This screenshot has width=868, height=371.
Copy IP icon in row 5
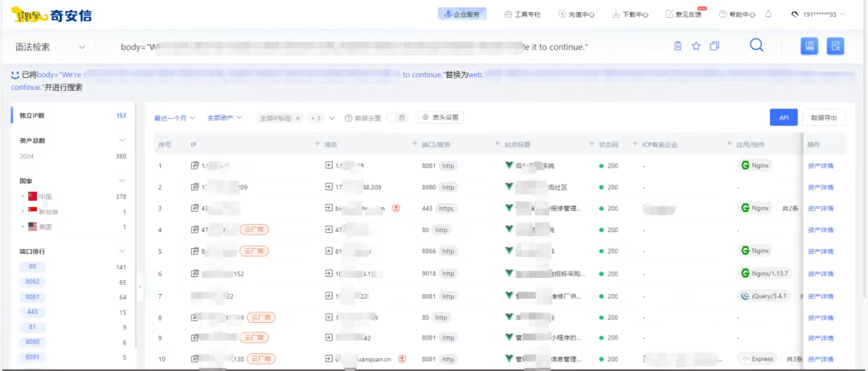click(194, 251)
